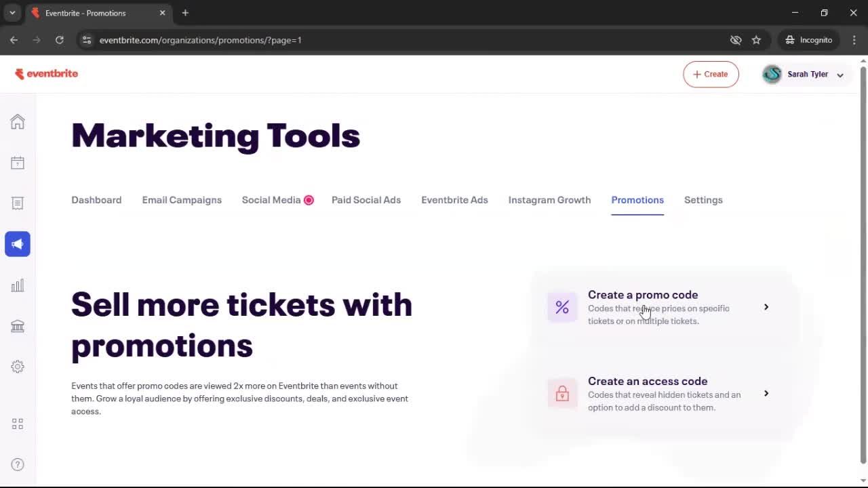Select the Eventbrite - Promotions browser tab
Viewport: 868px width, 488px height.
(x=98, y=13)
